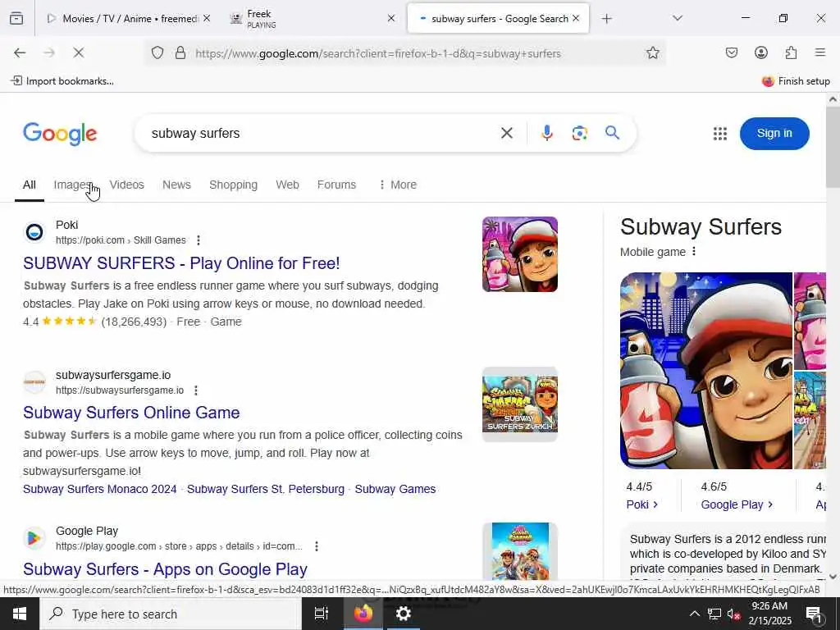Viewport: 840px width, 630px height.
Task: Select Web search tab
Action: [x=287, y=185]
